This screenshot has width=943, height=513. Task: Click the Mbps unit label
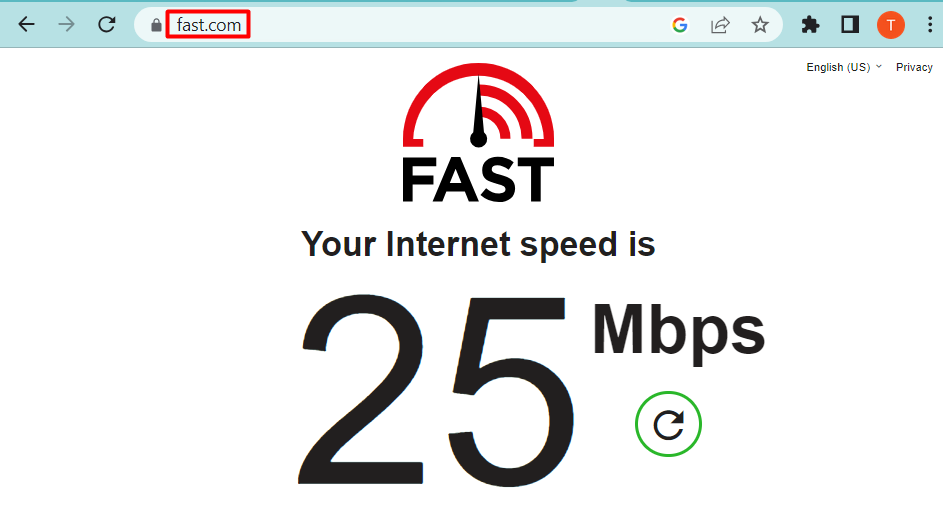tap(679, 332)
